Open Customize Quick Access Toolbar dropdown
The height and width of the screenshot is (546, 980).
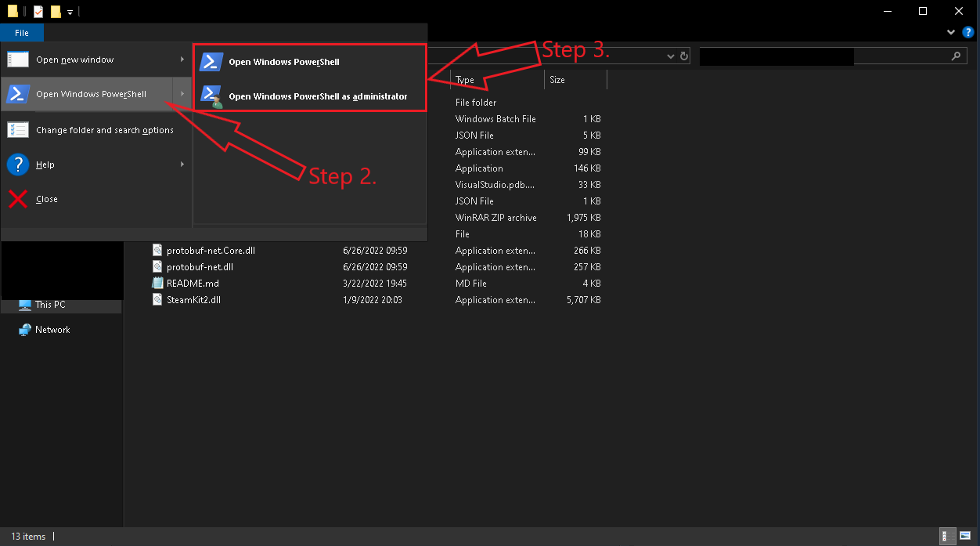70,12
